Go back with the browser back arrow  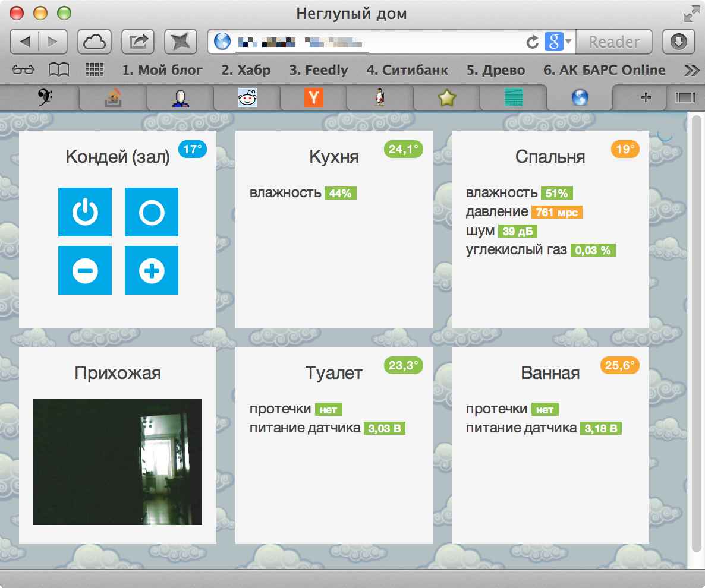coord(25,42)
